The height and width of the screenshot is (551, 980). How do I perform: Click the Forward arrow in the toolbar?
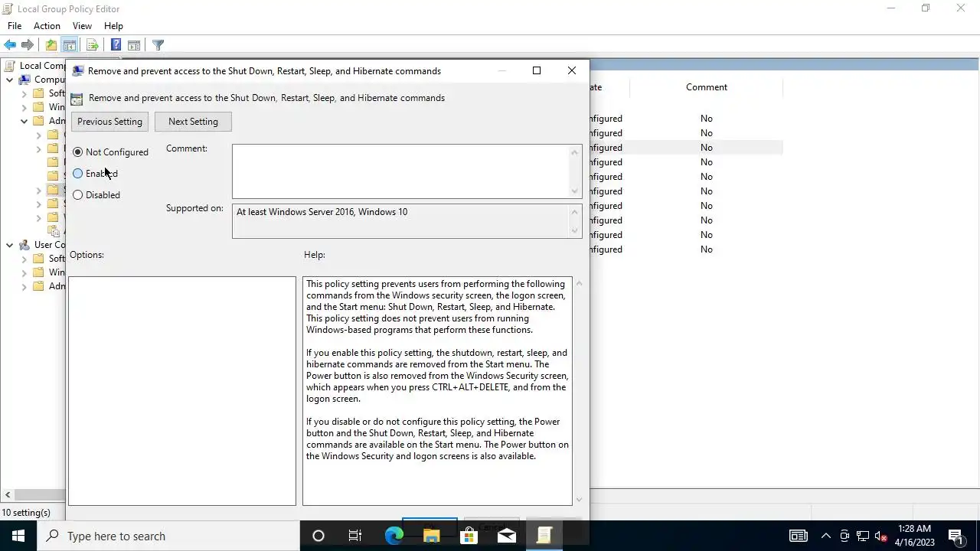[28, 45]
